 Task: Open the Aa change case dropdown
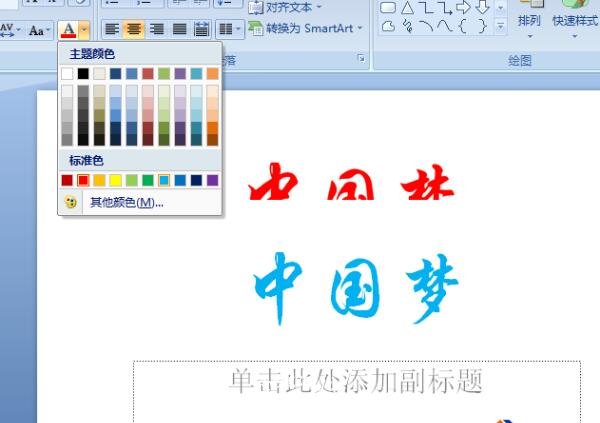point(40,30)
